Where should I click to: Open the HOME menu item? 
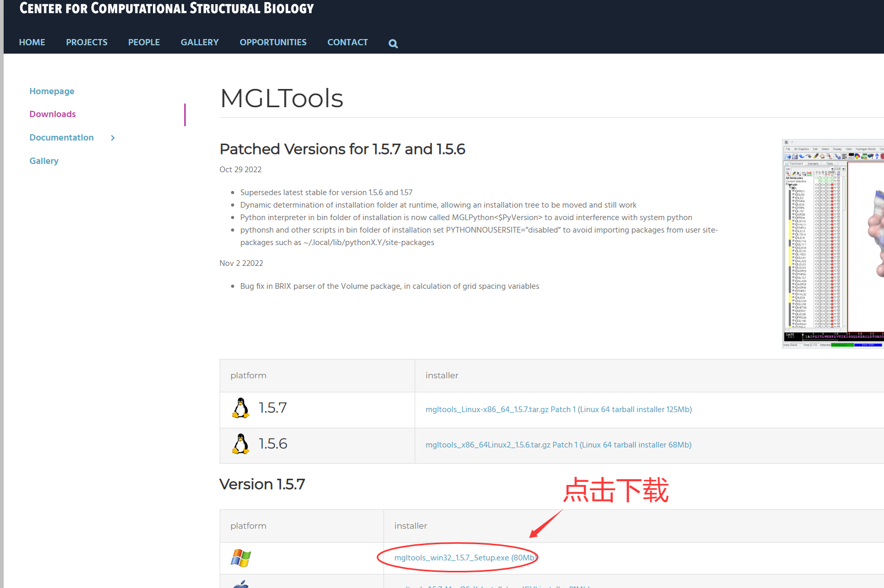[x=32, y=42]
